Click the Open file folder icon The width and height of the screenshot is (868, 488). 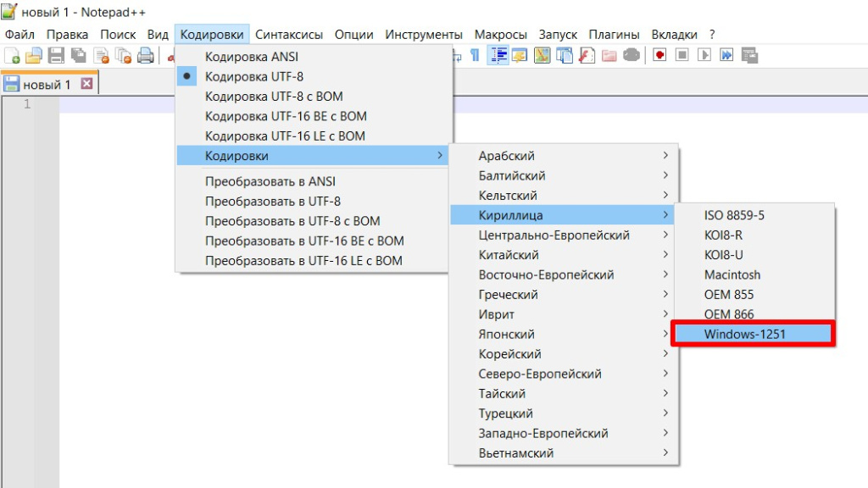pos(34,56)
